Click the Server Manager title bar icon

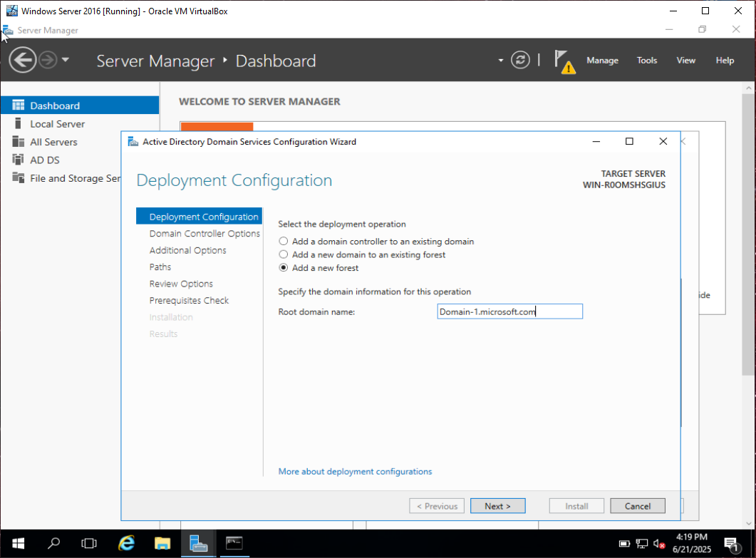click(x=8, y=30)
